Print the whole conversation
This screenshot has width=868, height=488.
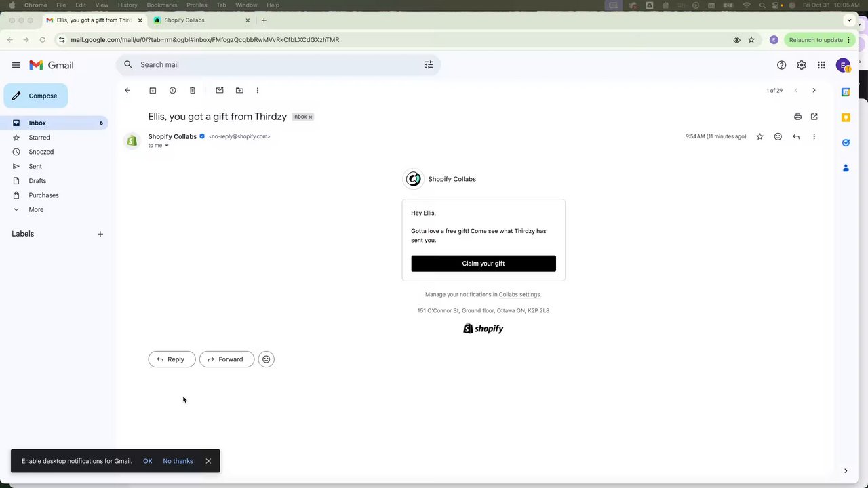pyautogui.click(x=797, y=117)
